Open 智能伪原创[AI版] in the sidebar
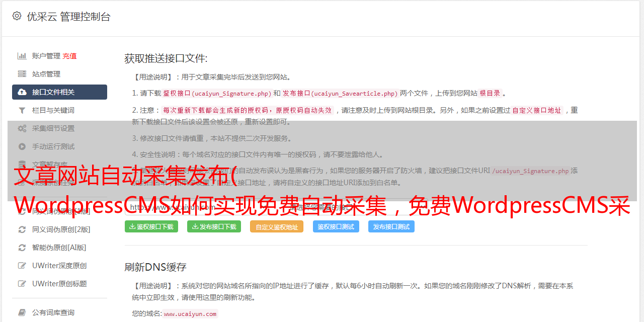 click(59, 248)
